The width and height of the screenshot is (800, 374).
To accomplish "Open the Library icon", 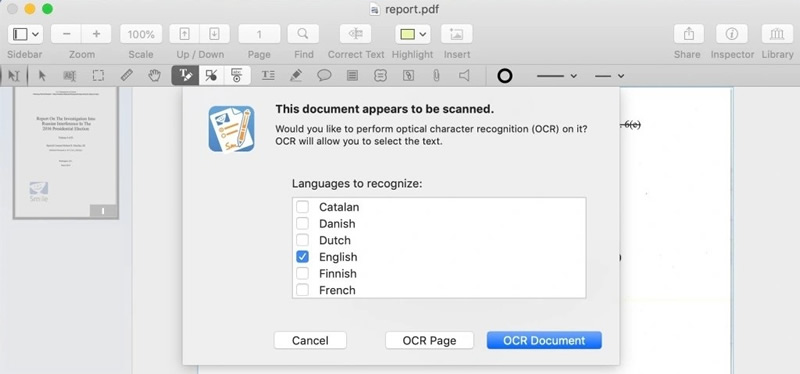I will 777,34.
